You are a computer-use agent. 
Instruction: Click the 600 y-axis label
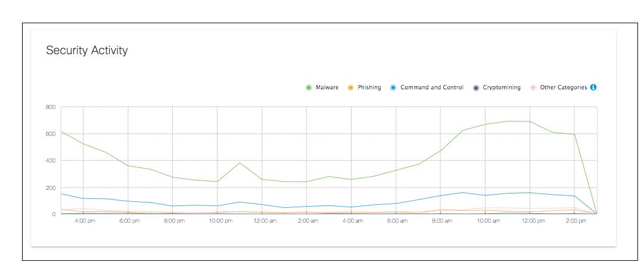pyautogui.click(x=50, y=134)
